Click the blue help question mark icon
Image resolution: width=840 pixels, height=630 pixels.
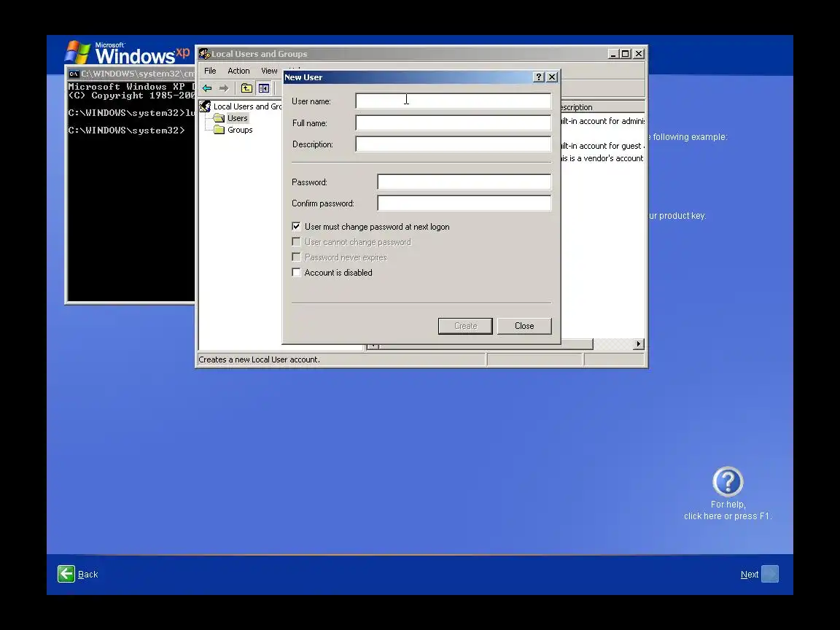pyautogui.click(x=728, y=481)
